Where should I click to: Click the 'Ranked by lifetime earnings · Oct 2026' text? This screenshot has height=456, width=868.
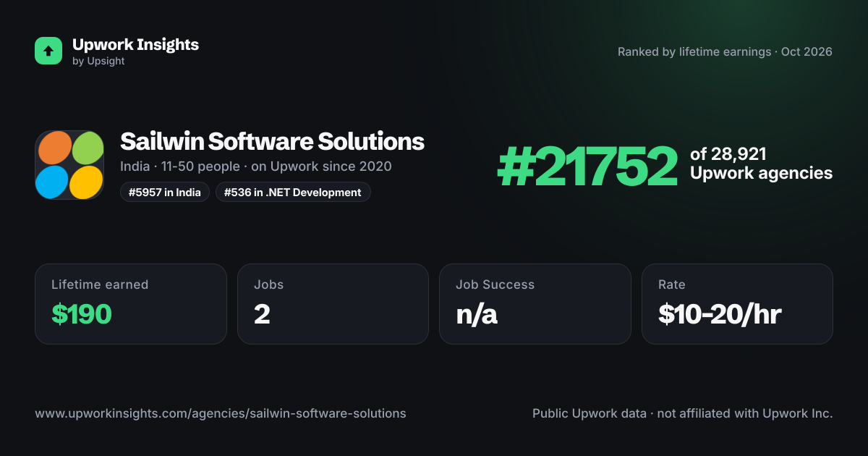(725, 52)
